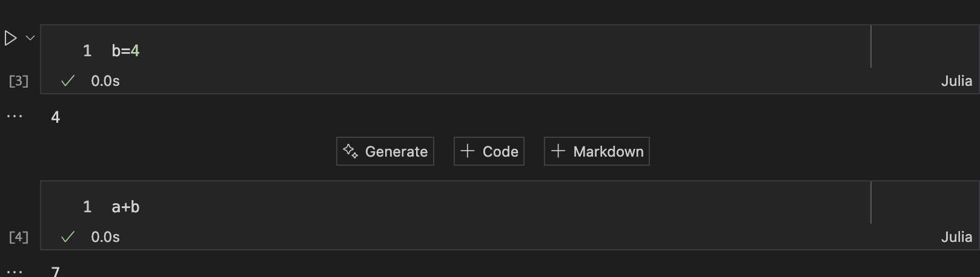Click the Generate sparkle icon
Screen dimensions: 980x277
(351, 151)
